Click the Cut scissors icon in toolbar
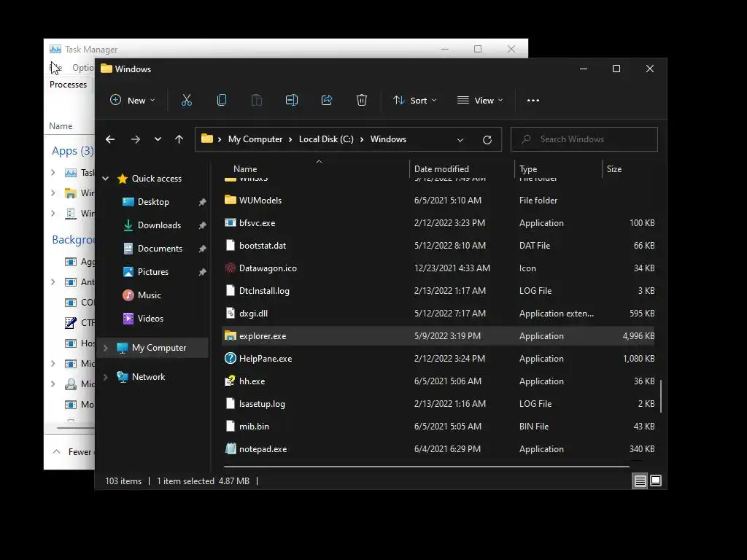Viewport: 747px width, 560px height. coord(186,100)
